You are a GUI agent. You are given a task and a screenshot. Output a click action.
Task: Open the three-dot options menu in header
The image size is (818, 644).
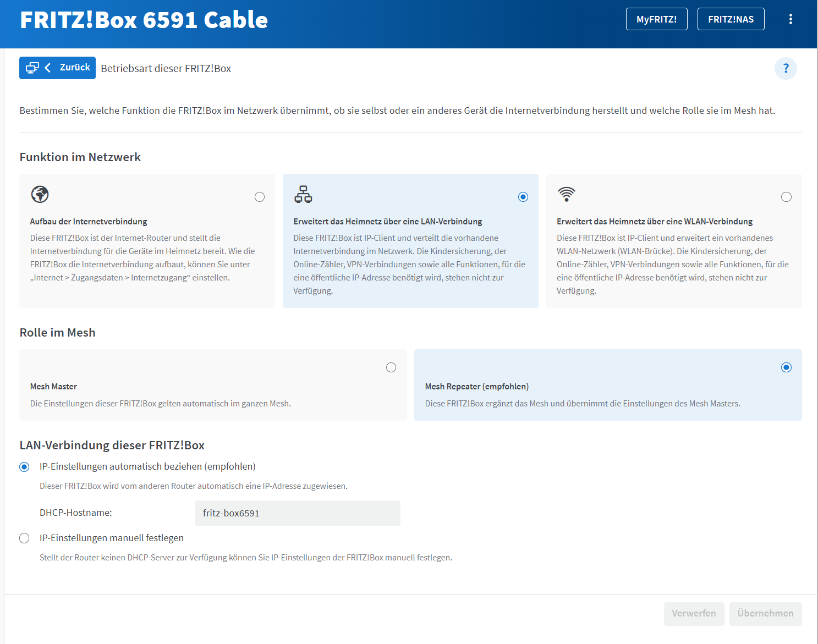coord(790,19)
